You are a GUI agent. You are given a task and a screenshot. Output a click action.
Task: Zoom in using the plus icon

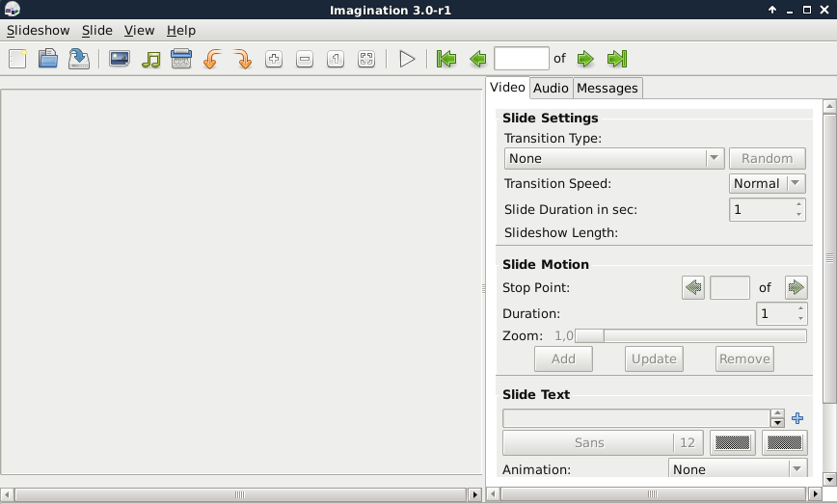(274, 60)
